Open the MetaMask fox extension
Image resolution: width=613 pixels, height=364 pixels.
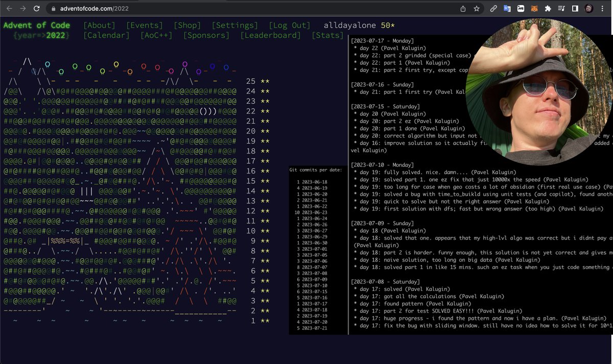[x=534, y=9]
